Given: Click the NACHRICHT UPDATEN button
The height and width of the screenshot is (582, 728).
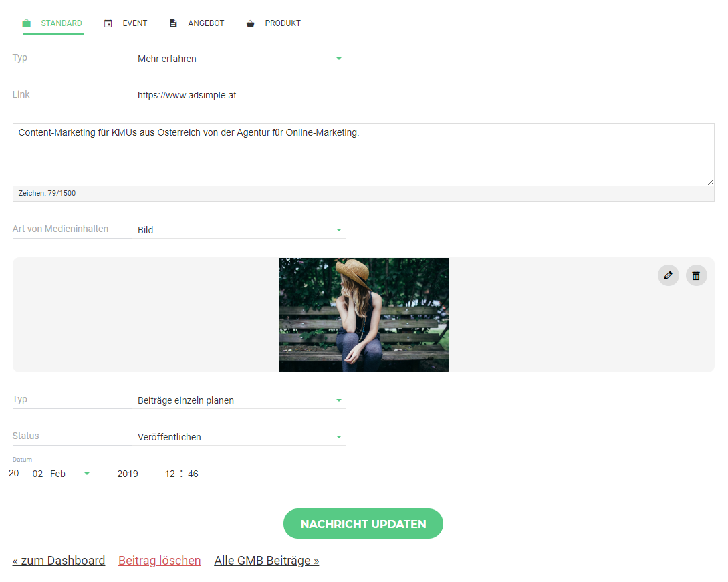Looking at the screenshot, I should point(363,523).
